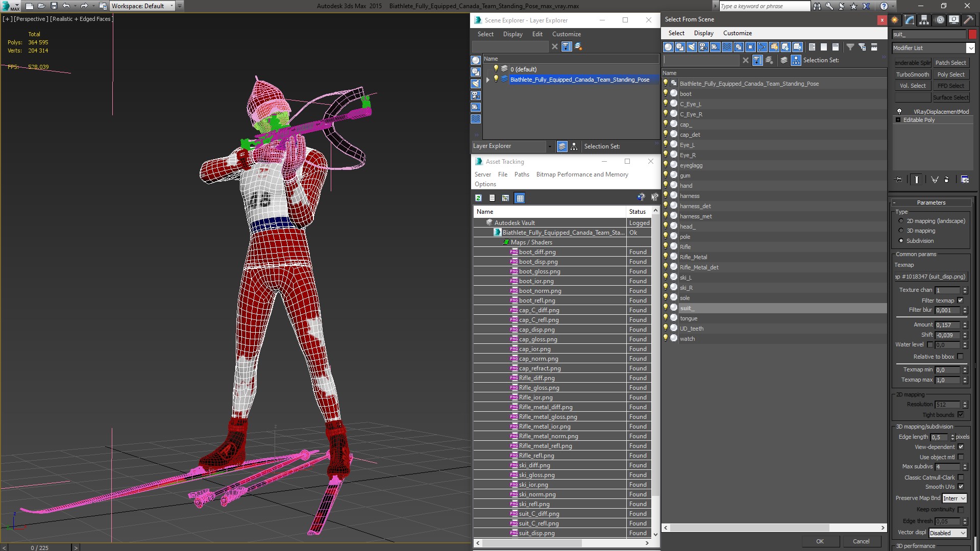This screenshot has height=551, width=980.
Task: Toggle Display Space Warps filter in Select From Scene
Action: click(727, 47)
